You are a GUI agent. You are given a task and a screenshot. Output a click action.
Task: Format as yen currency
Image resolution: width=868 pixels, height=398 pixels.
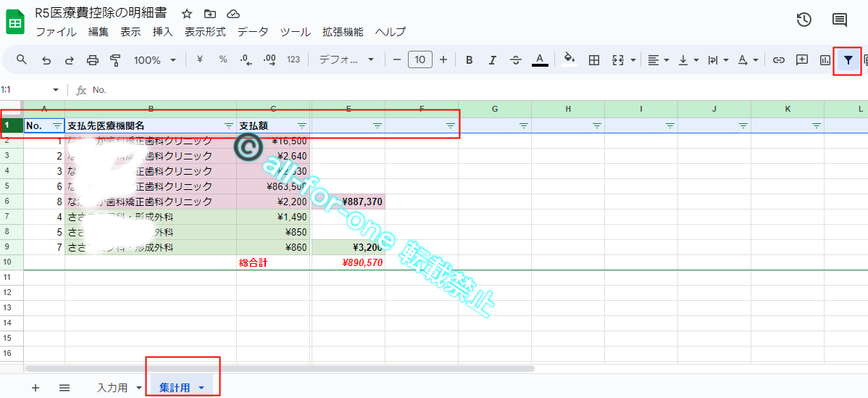200,59
